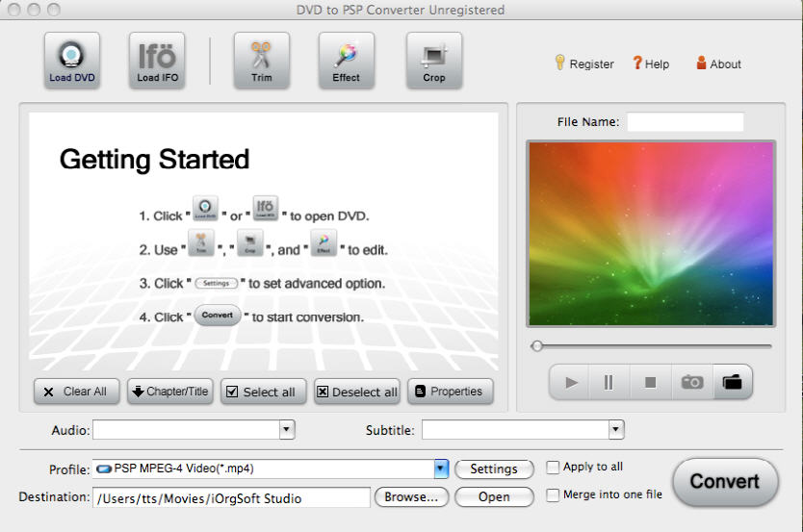Open the Register link
Image resolution: width=803 pixels, height=532 pixels.
[584, 64]
